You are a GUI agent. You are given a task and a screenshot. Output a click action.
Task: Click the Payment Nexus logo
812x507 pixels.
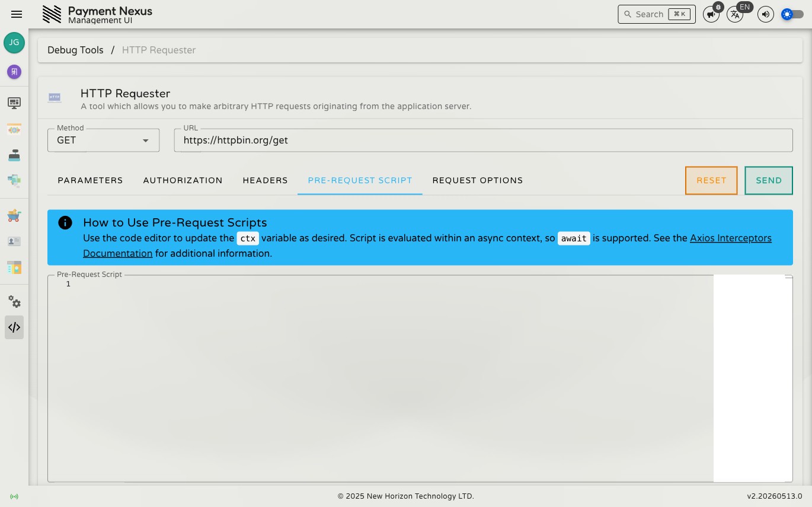click(52, 14)
